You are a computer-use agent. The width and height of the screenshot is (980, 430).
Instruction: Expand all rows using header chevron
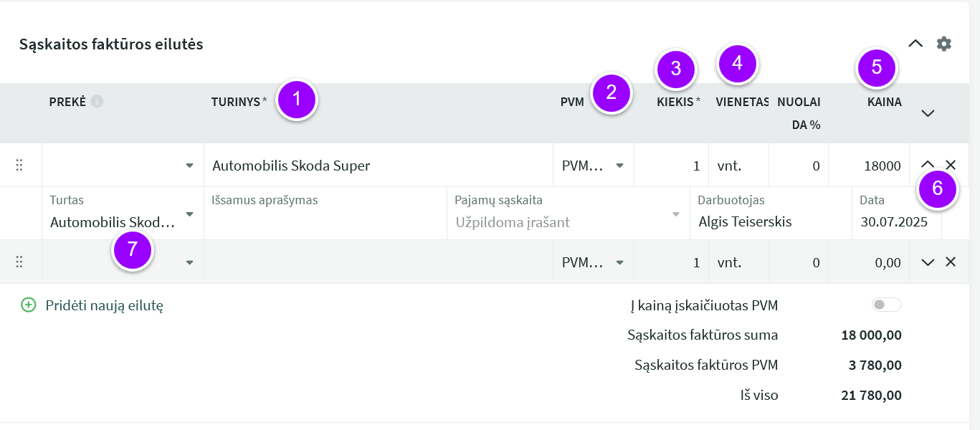tap(928, 113)
